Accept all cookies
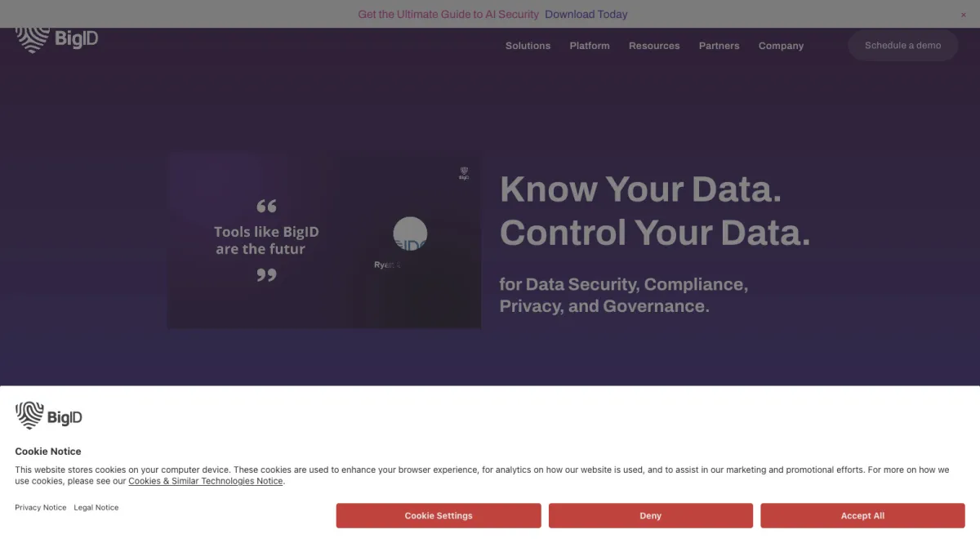 [862, 516]
